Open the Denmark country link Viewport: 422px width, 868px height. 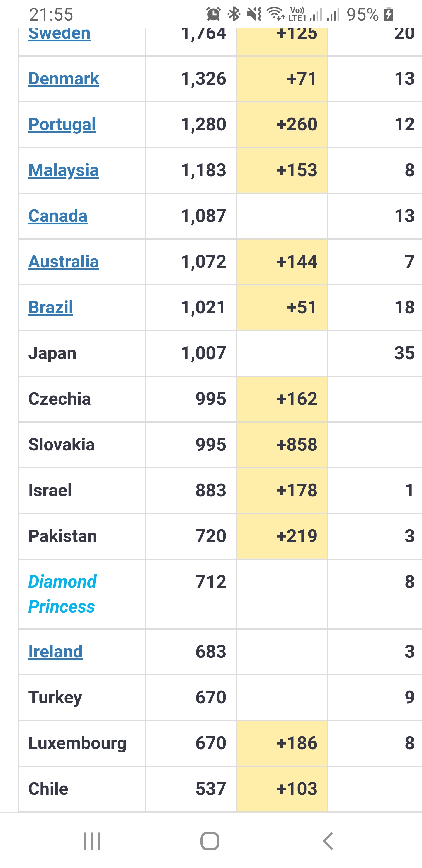[64, 79]
